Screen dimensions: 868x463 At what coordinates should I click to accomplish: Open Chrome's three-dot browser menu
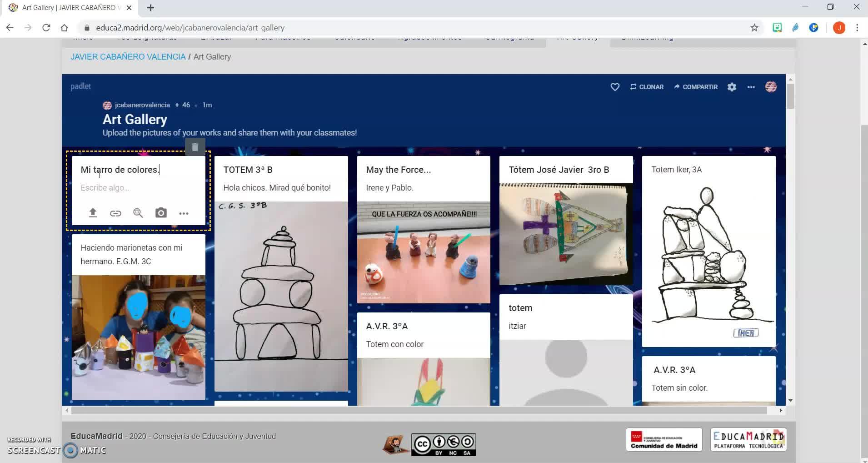[857, 28]
